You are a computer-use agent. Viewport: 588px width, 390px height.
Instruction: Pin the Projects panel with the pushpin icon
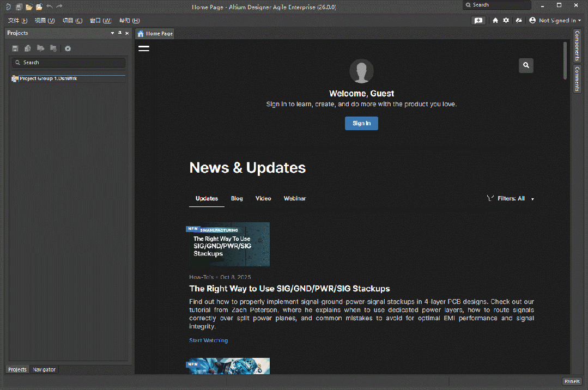click(120, 33)
